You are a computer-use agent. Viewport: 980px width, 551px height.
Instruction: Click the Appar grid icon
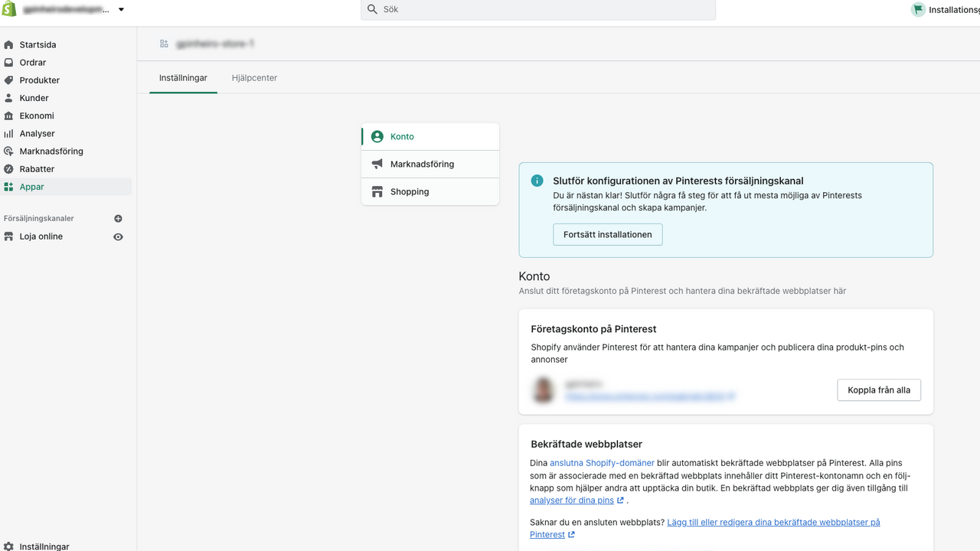[x=8, y=187]
